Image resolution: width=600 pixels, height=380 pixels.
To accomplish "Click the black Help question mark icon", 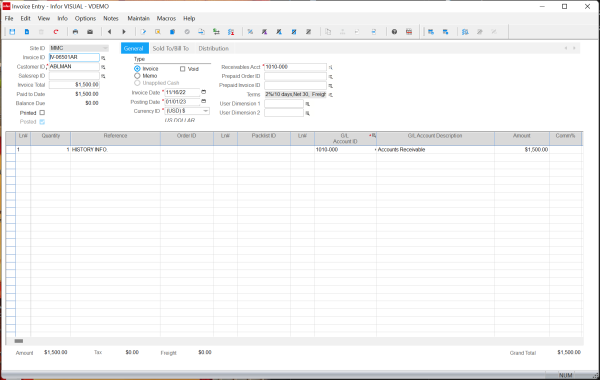I will coord(394,32).
